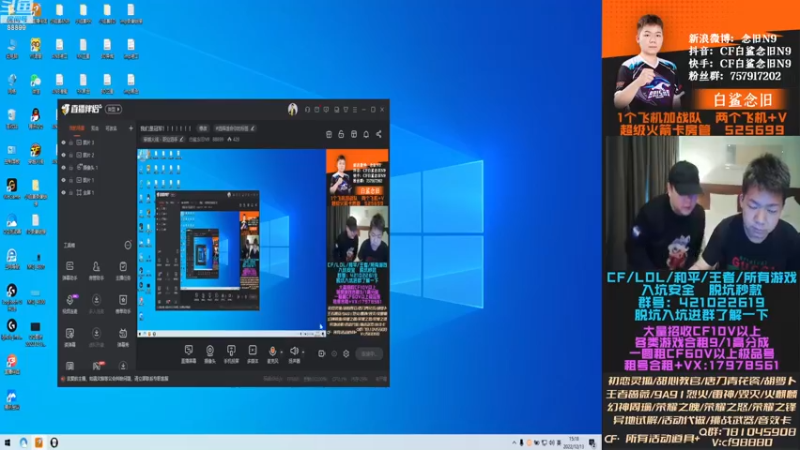Click the shield icon in title bar
Screen dimensions: 800x450
346,110
